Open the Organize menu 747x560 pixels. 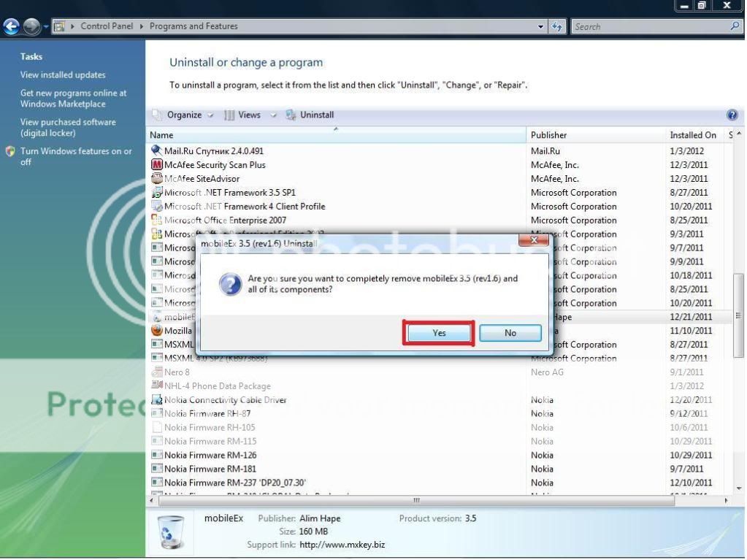tap(183, 115)
